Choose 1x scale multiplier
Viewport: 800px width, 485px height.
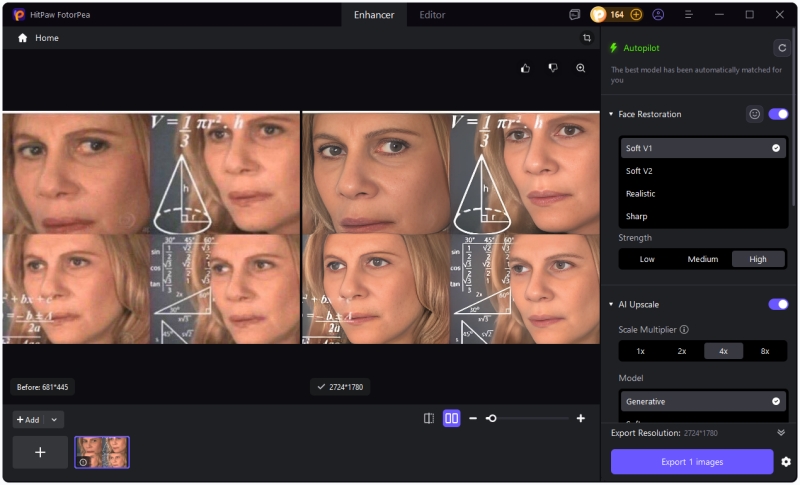[640, 351]
